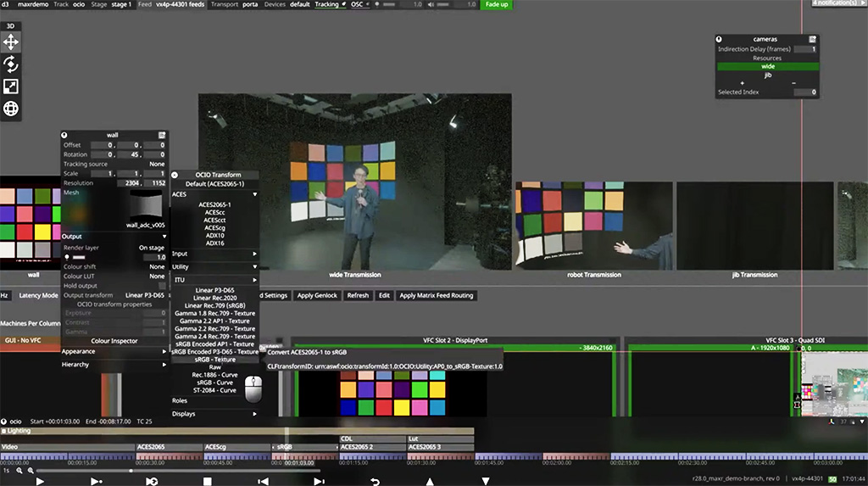Click the master volume speaker icon

pos(431,4)
